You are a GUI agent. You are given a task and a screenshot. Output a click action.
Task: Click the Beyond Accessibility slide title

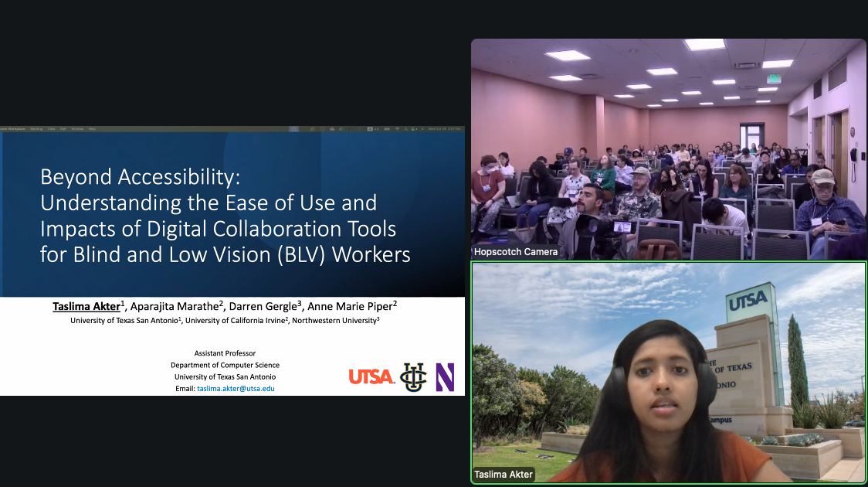point(225,216)
